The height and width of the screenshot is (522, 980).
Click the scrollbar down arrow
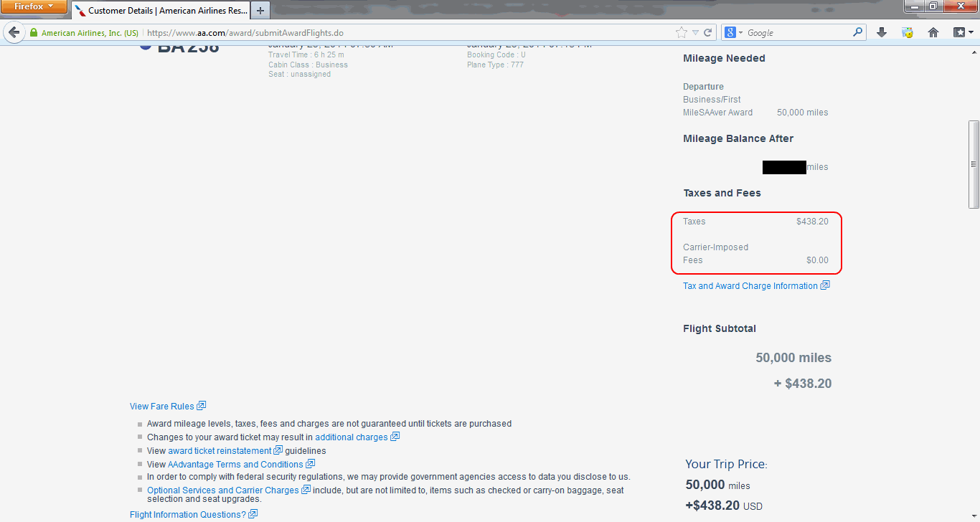974,516
